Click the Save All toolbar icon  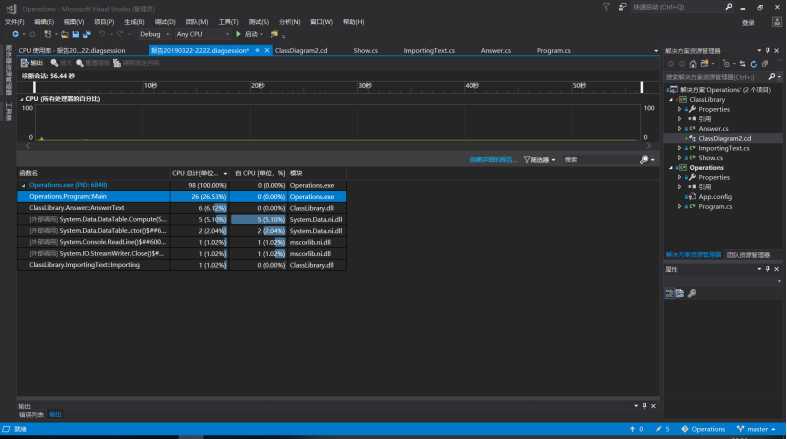coord(87,34)
